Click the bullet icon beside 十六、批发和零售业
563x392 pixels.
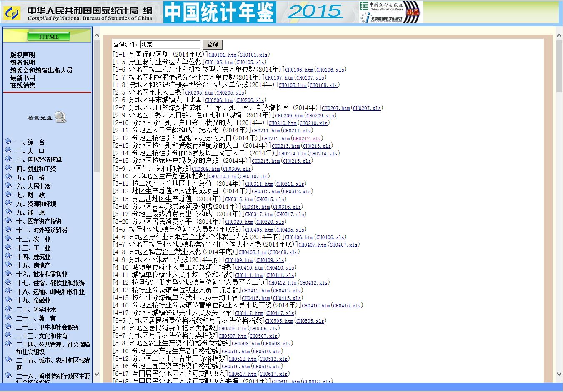coord(8,273)
